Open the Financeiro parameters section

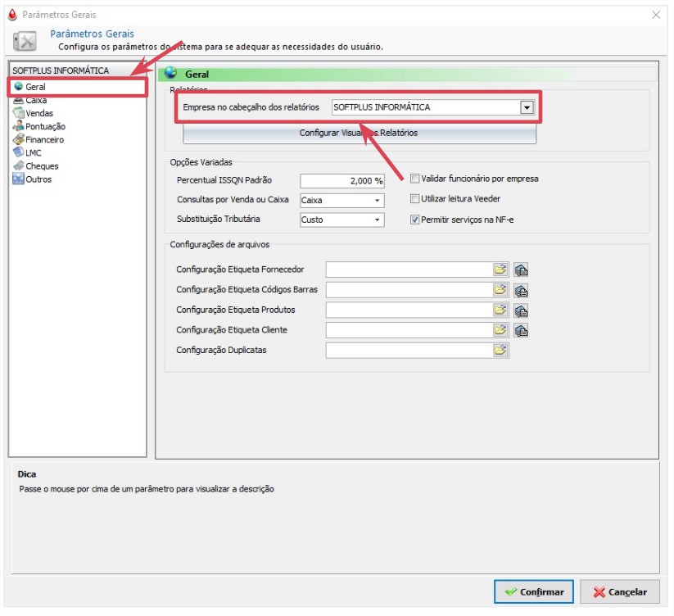tap(44, 140)
